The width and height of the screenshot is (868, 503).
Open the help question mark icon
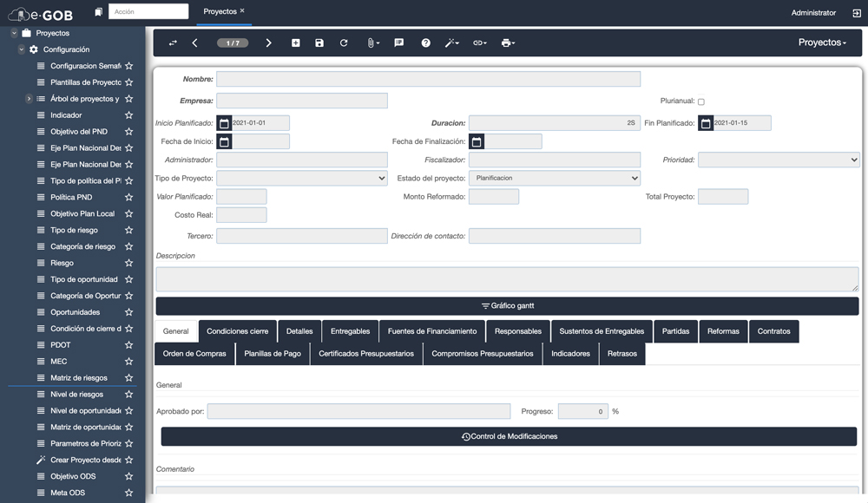(x=425, y=42)
